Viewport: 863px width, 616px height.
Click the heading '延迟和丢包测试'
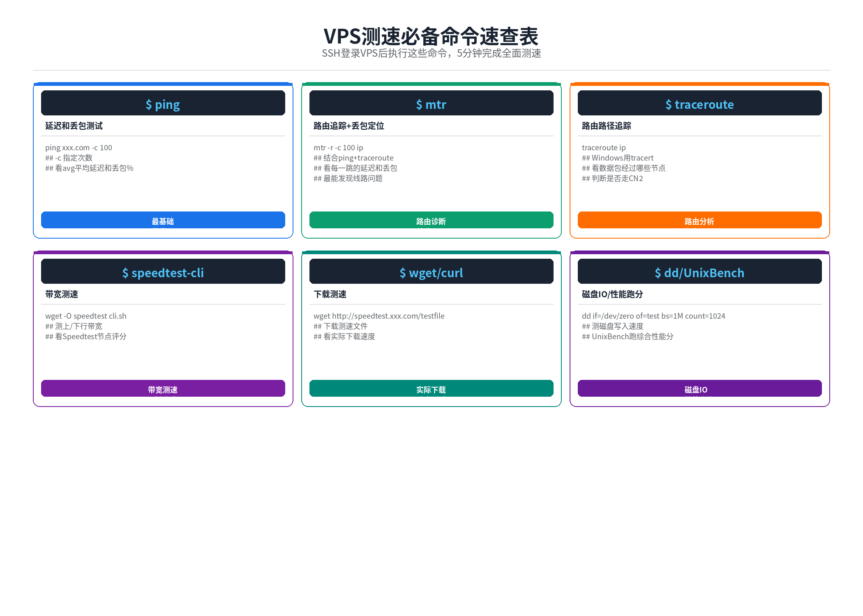(x=74, y=126)
